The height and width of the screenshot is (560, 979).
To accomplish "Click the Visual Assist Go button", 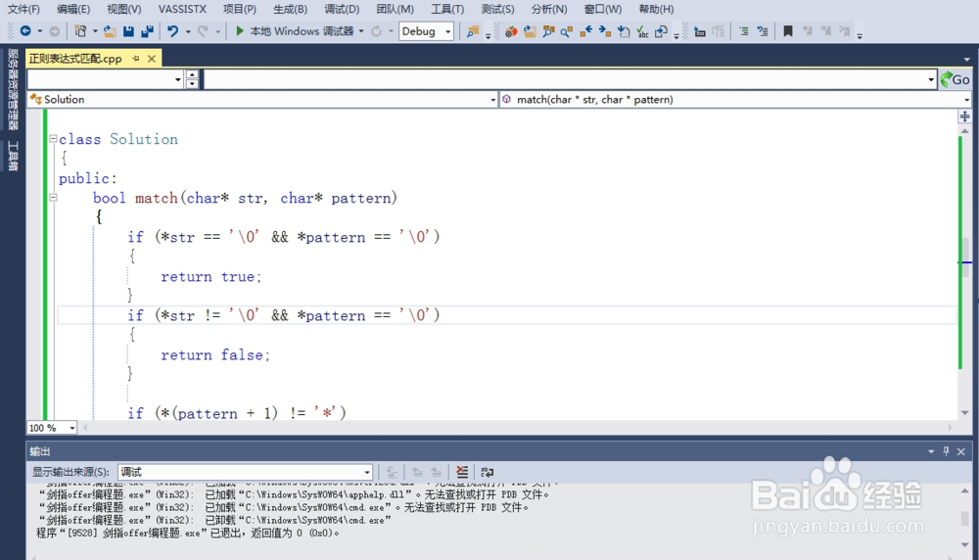I will click(x=956, y=79).
